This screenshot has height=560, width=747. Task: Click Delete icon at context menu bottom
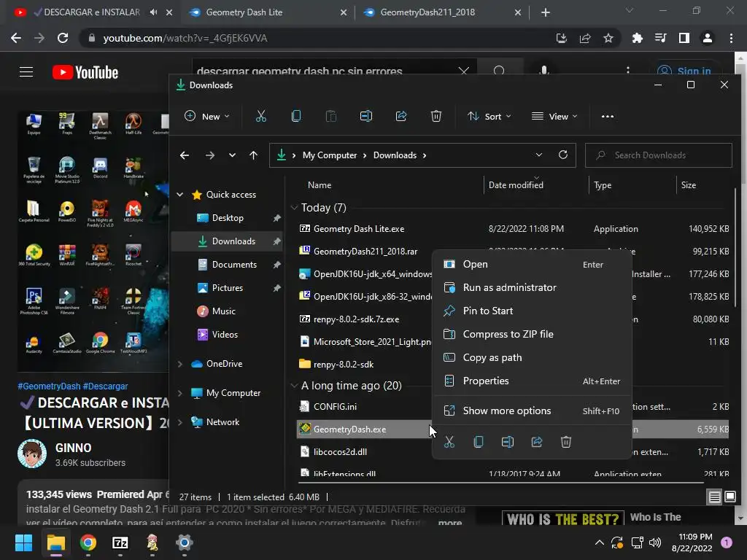[566, 442]
